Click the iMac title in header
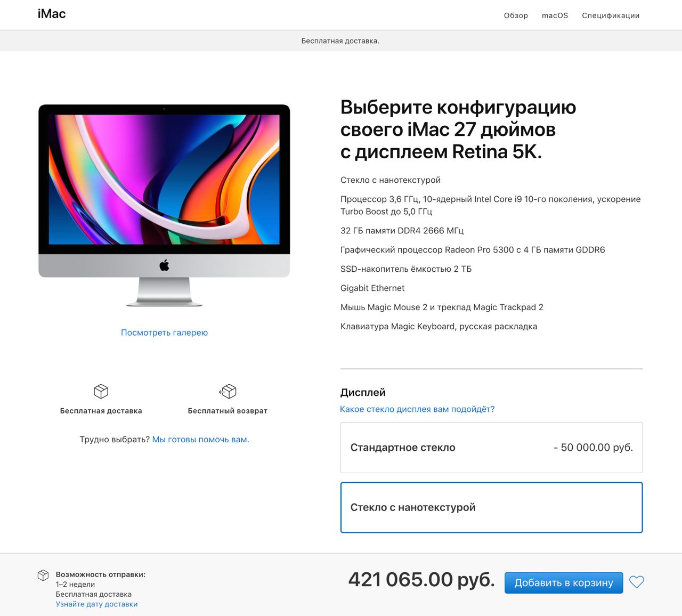The height and width of the screenshot is (616, 682). pyautogui.click(x=52, y=14)
